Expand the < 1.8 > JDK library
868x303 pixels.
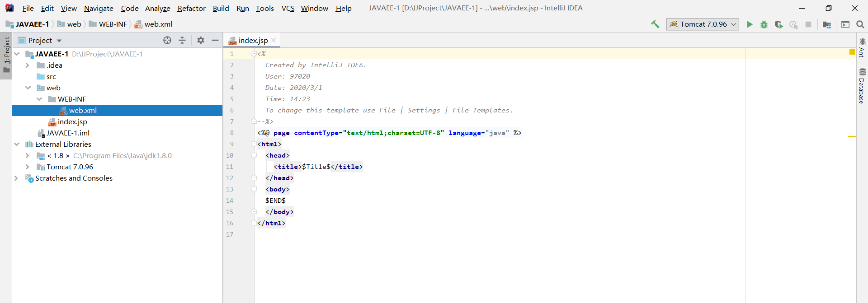tap(28, 155)
